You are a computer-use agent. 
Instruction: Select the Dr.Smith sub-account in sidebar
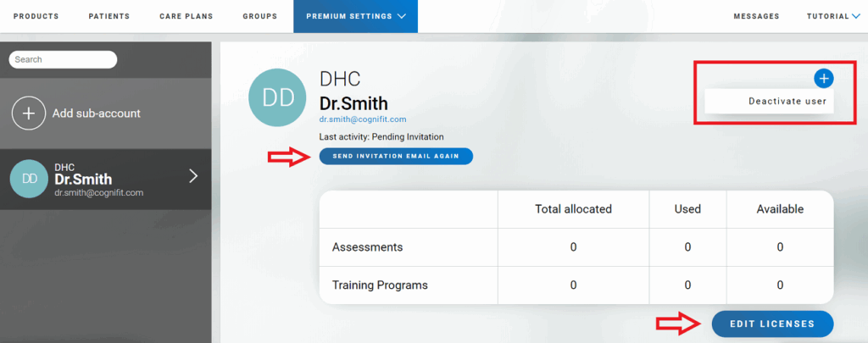pyautogui.click(x=106, y=180)
